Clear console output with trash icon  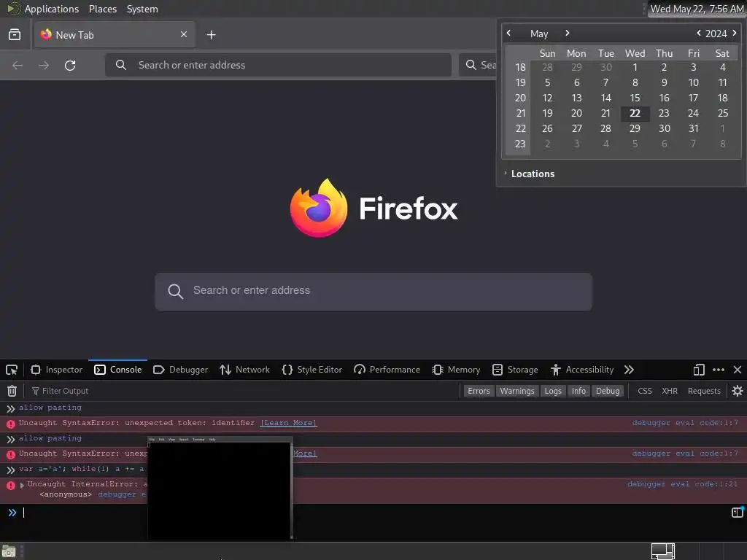point(12,391)
